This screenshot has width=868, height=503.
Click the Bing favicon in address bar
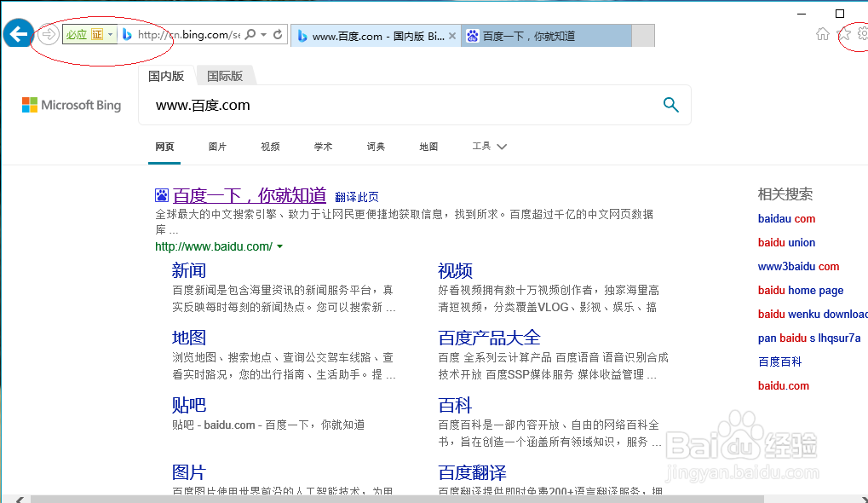pyautogui.click(x=127, y=34)
